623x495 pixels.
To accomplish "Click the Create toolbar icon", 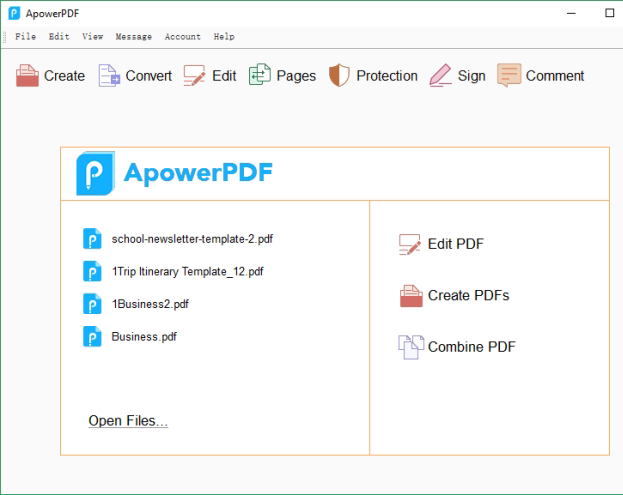I will pos(27,75).
